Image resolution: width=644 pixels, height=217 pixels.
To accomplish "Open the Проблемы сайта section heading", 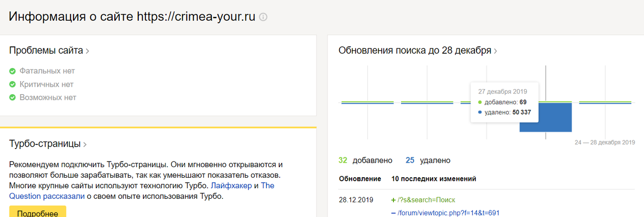I will click(x=46, y=50).
